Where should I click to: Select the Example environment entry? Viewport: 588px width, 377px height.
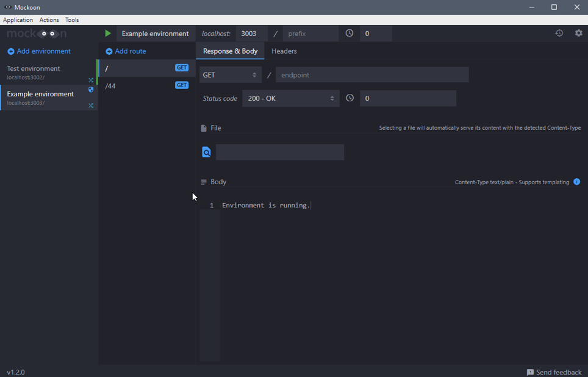pyautogui.click(x=49, y=98)
